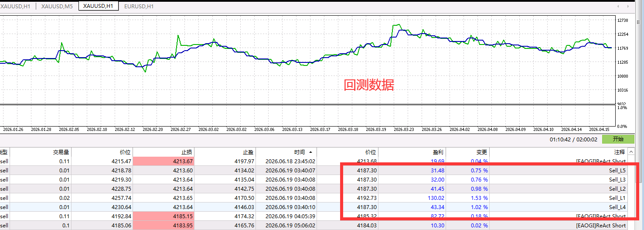Click the take-profit value 4165.76

[245, 225]
